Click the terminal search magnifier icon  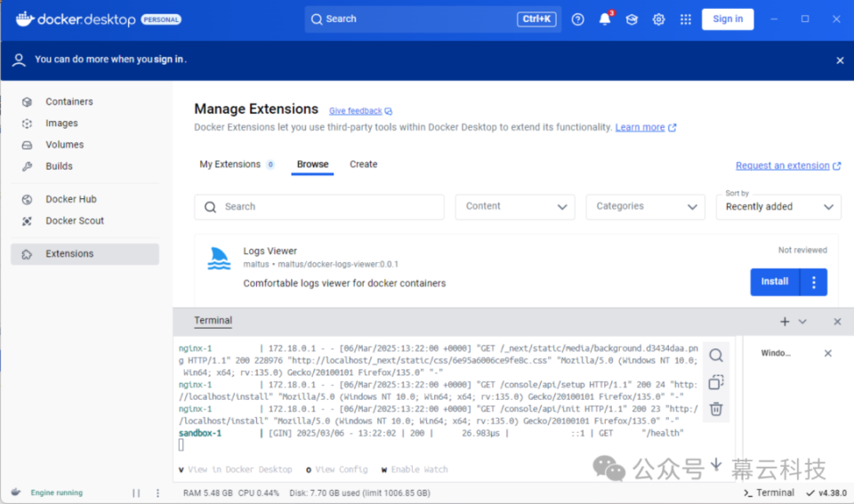[x=716, y=356]
